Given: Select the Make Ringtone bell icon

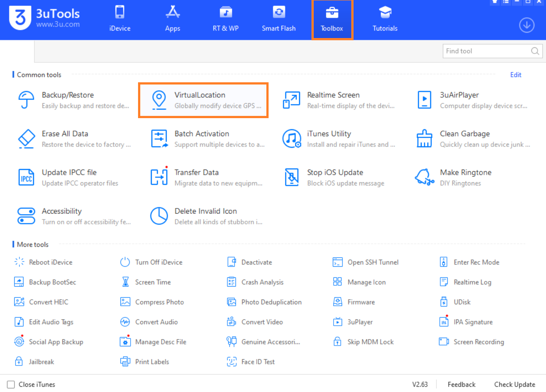Looking at the screenshot, I should (424, 177).
